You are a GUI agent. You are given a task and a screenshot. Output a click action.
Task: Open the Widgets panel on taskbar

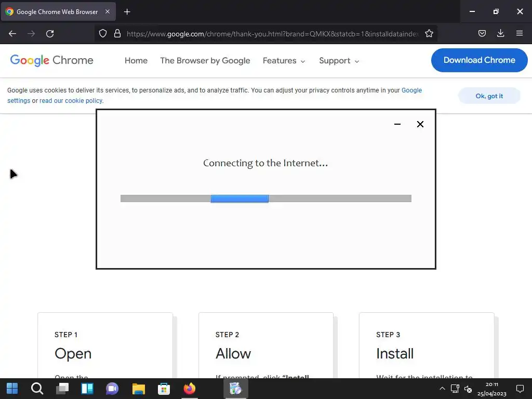point(87,389)
